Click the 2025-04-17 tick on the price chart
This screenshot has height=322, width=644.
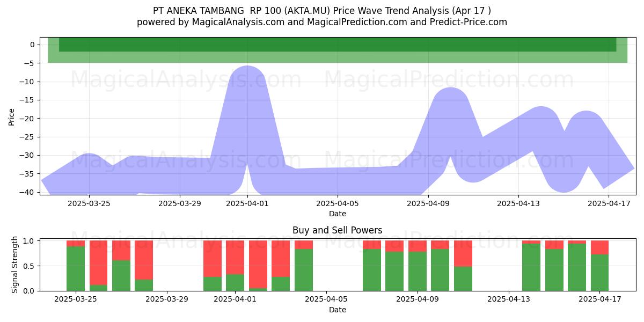point(609,203)
